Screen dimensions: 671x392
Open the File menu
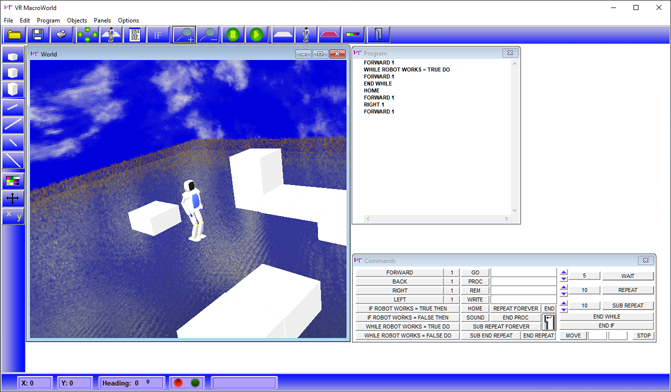click(9, 20)
